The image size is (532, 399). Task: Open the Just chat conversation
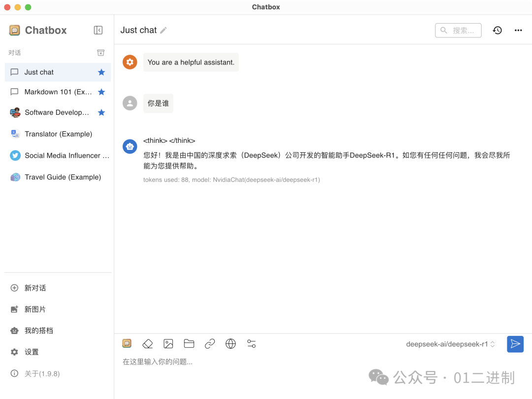click(x=58, y=72)
